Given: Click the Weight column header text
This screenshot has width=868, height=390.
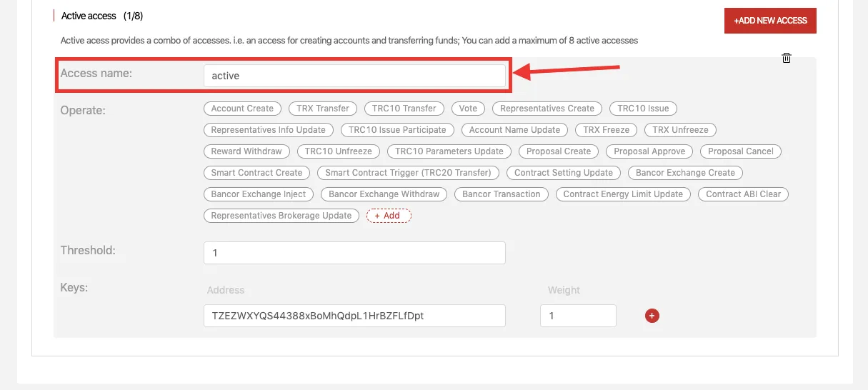Looking at the screenshot, I should (564, 290).
